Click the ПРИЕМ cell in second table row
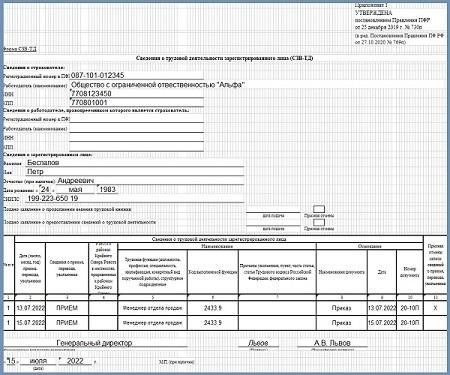This screenshot has height=375, width=450. click(x=67, y=323)
